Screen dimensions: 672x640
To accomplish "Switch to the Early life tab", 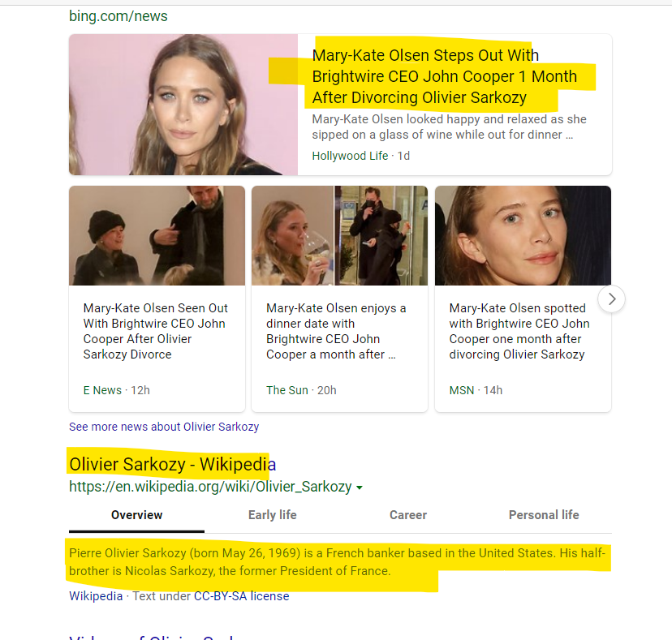I will [272, 515].
